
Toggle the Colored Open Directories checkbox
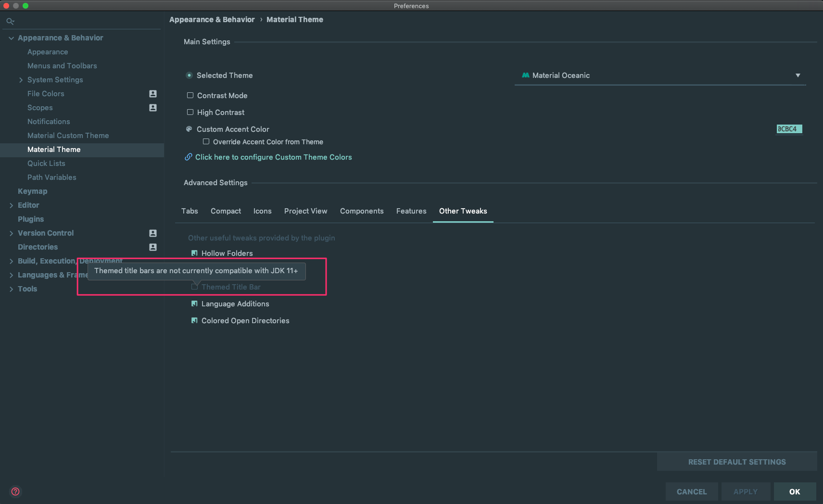pos(194,320)
